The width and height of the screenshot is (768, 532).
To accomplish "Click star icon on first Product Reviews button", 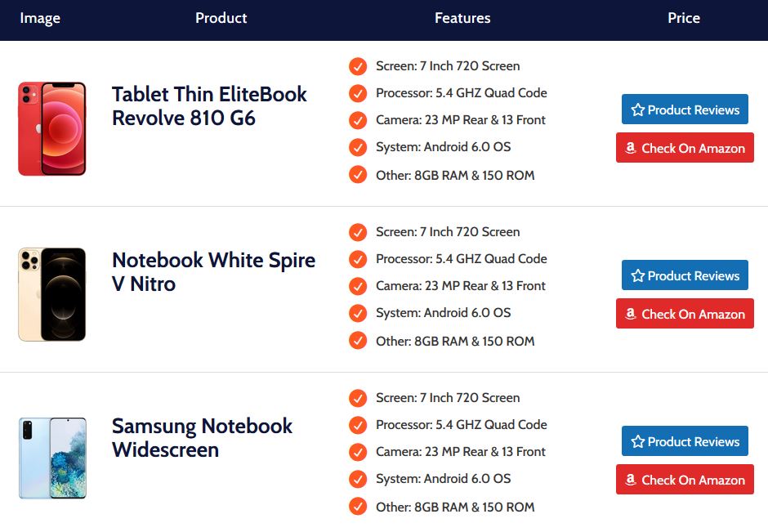I will coord(638,110).
